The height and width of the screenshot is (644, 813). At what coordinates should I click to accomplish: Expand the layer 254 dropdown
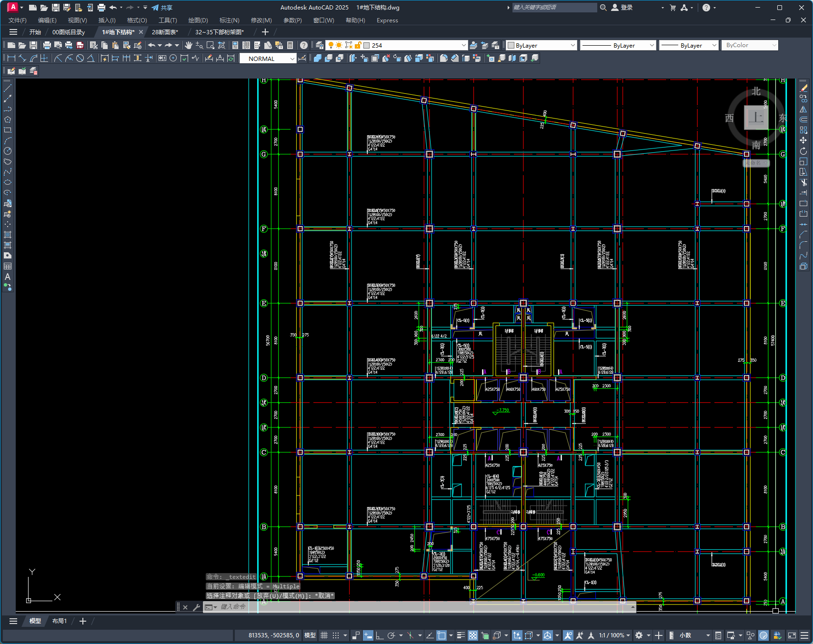463,45
